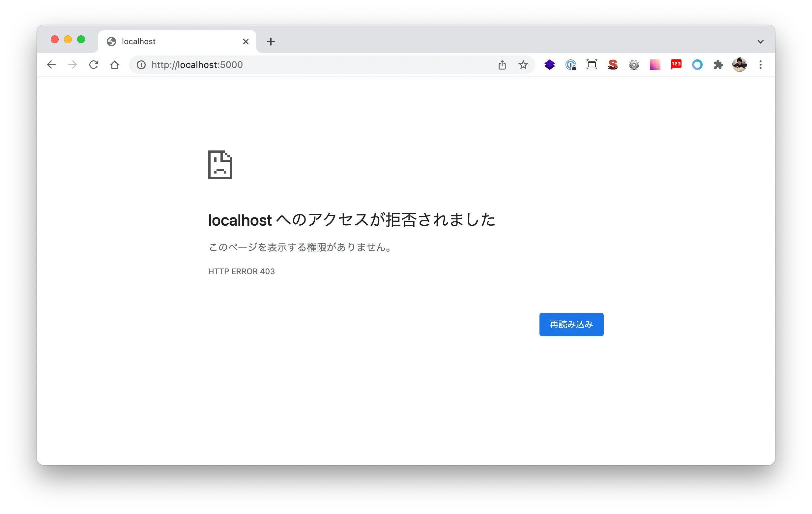
Task: Click the blue circle extension icon
Action: click(x=697, y=64)
